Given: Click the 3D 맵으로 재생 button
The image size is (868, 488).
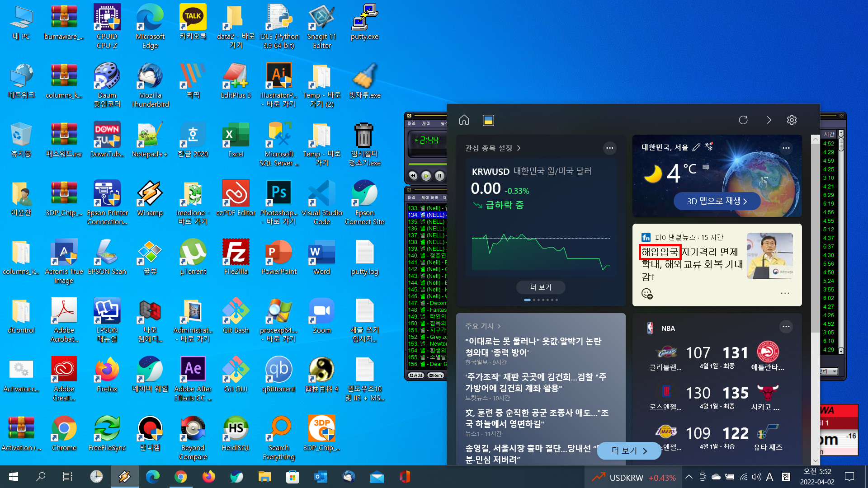Looking at the screenshot, I should coord(717,201).
